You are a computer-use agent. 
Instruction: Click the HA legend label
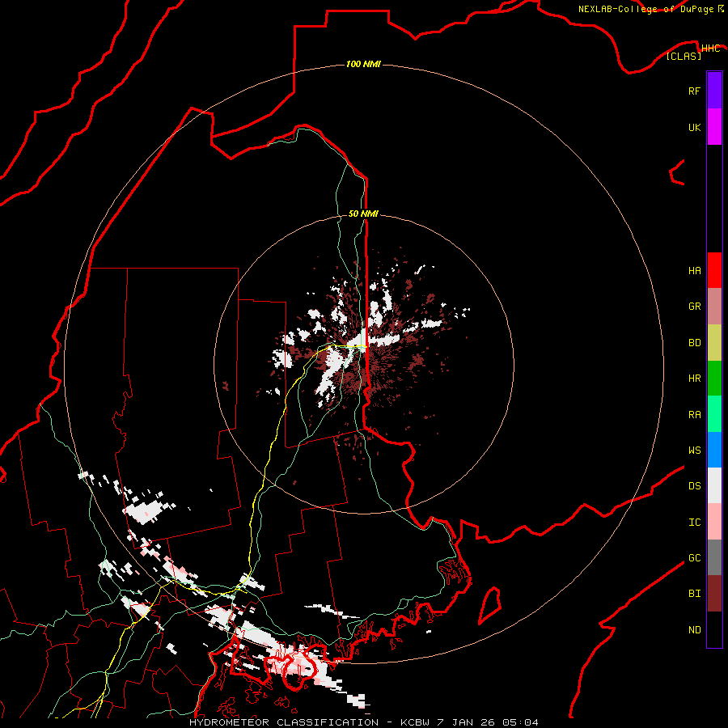click(694, 271)
